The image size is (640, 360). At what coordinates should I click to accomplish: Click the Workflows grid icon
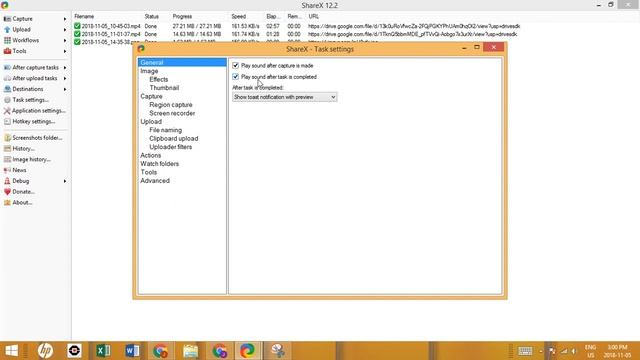[7, 40]
